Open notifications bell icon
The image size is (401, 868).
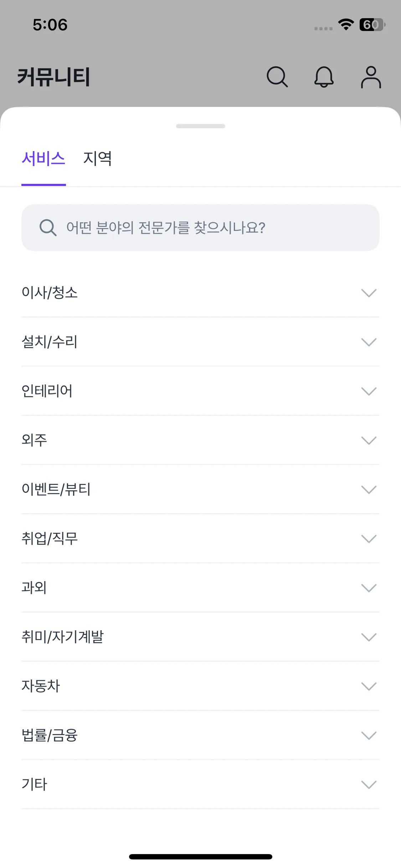(x=324, y=77)
